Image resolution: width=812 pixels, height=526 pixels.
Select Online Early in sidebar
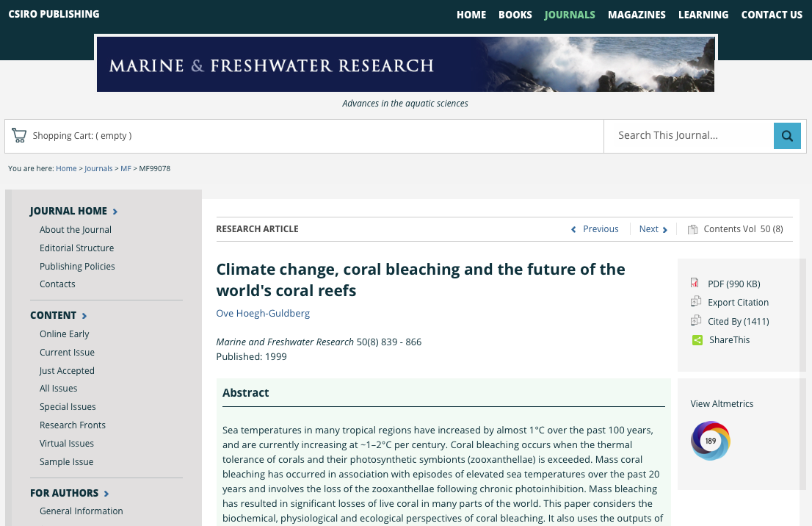(x=64, y=334)
